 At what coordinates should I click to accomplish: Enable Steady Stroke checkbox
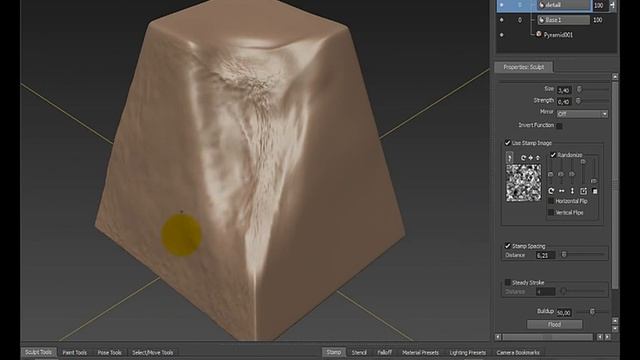pyautogui.click(x=508, y=282)
